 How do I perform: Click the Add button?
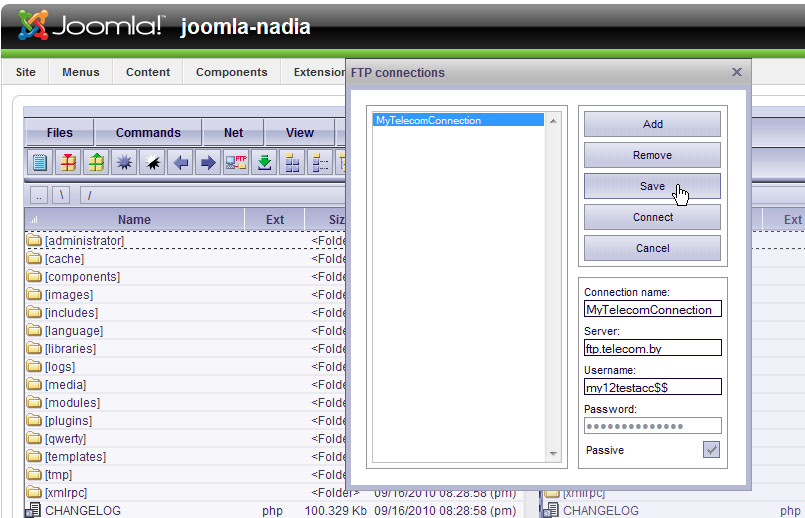pos(653,124)
